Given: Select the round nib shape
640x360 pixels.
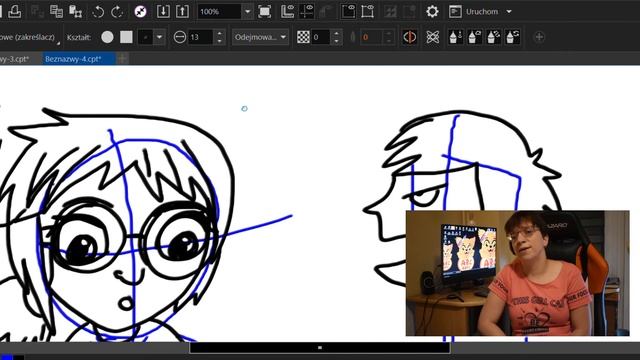Looking at the screenshot, I should 107,37.
